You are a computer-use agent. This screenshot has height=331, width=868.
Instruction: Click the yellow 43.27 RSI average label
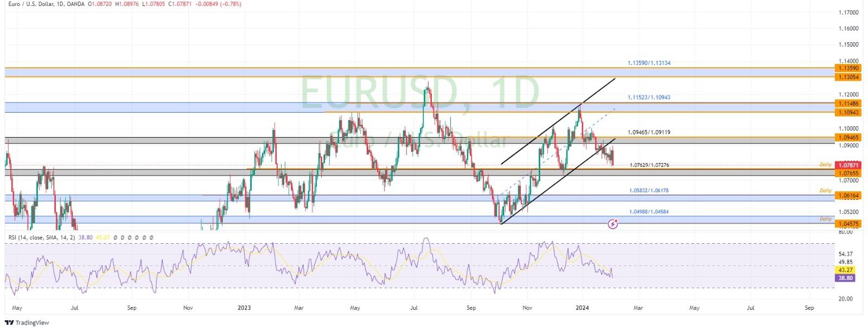click(x=846, y=270)
